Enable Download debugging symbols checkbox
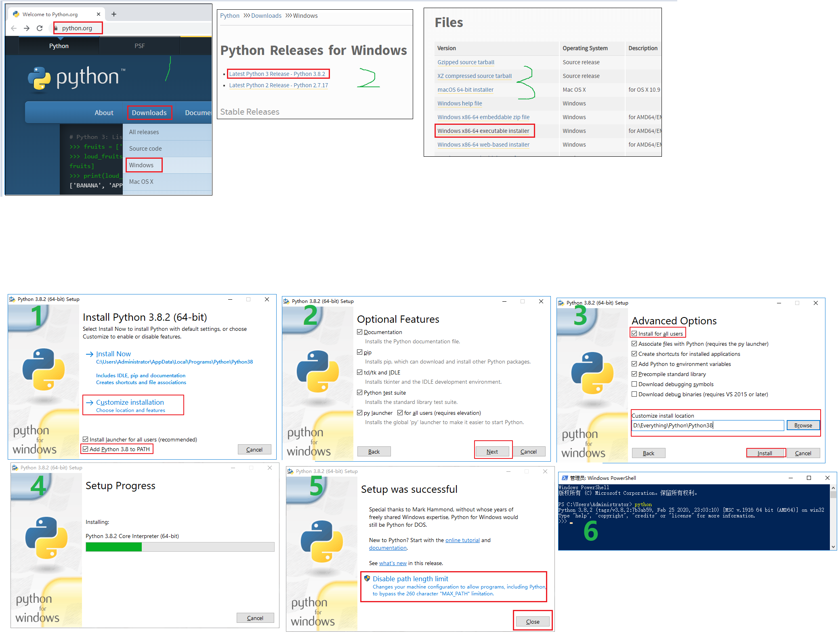Screen dimensions: 840x639 click(x=634, y=384)
